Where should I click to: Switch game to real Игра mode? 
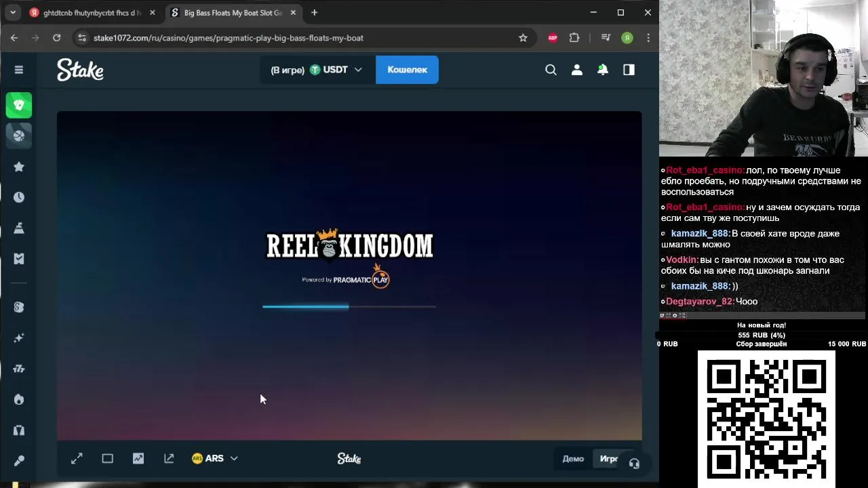click(x=609, y=459)
